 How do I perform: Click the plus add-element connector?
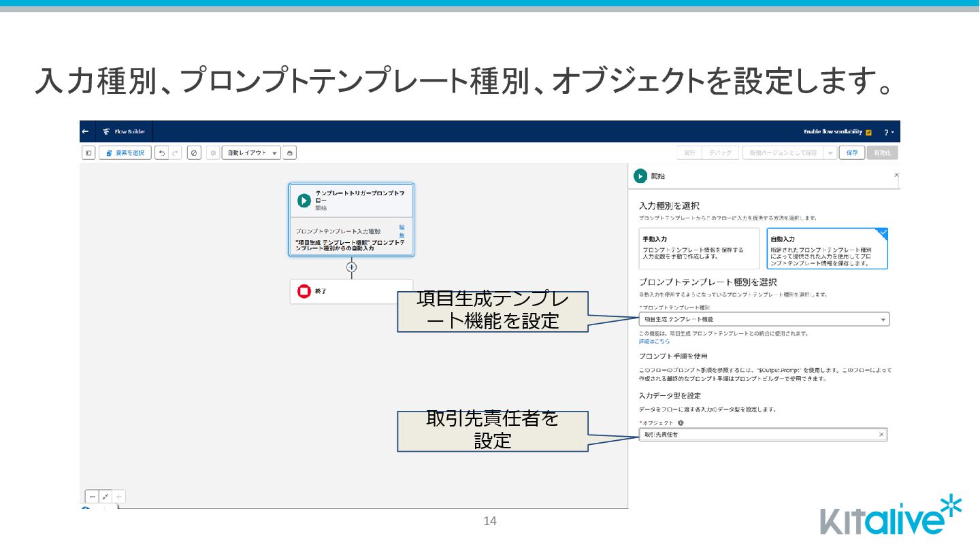coord(351,267)
